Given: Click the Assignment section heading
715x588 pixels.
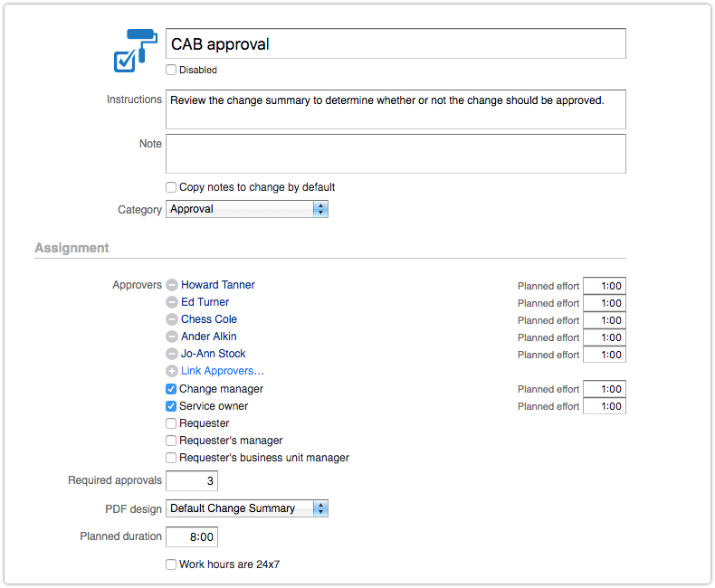Looking at the screenshot, I should tap(71, 248).
